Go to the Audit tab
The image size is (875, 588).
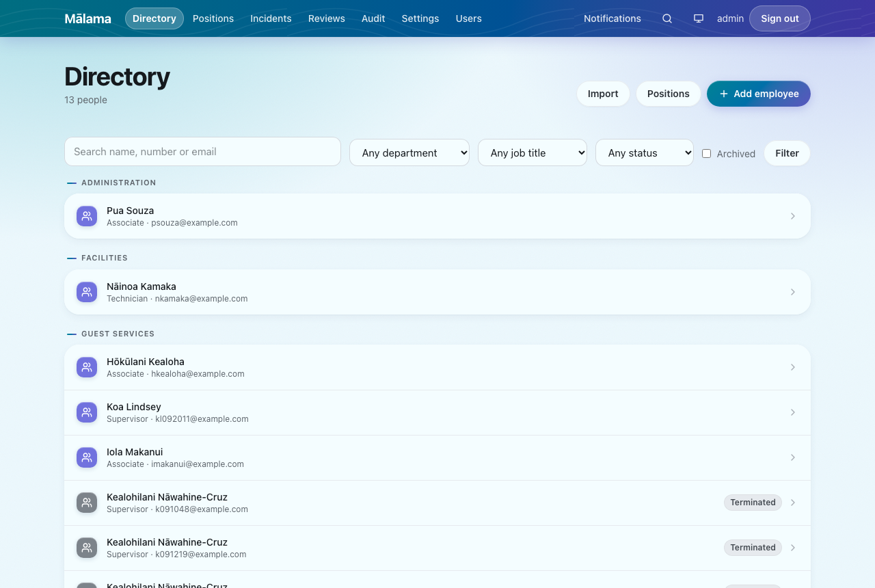click(373, 18)
